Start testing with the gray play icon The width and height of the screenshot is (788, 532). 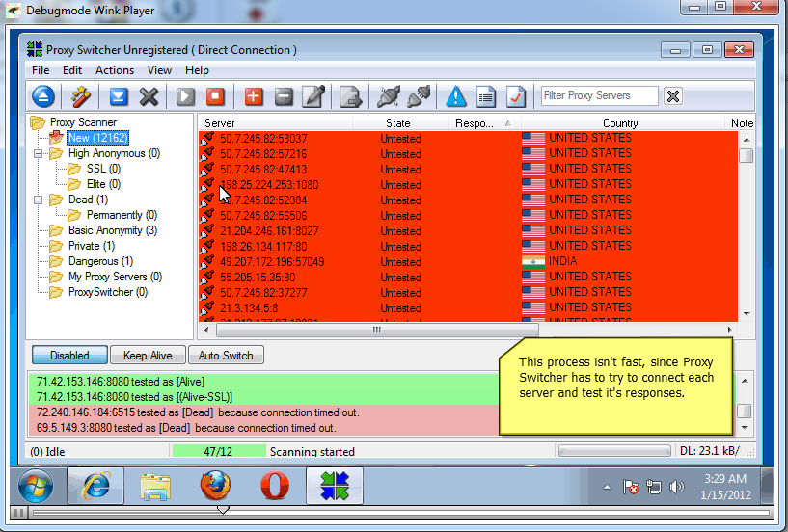click(185, 96)
